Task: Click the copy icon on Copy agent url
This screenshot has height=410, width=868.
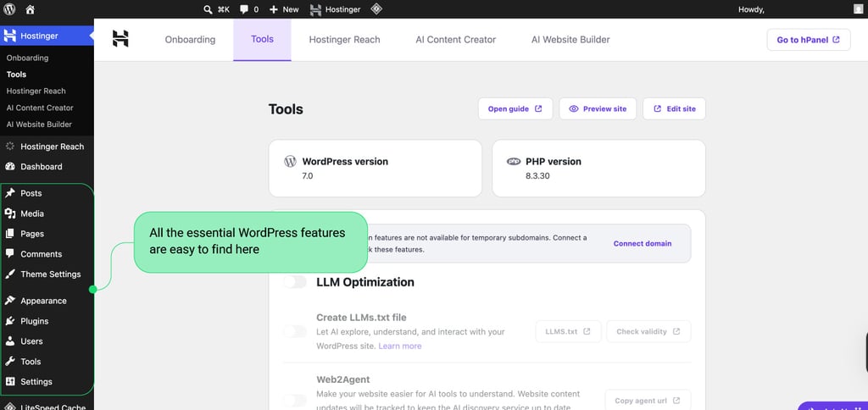Action: (677, 401)
